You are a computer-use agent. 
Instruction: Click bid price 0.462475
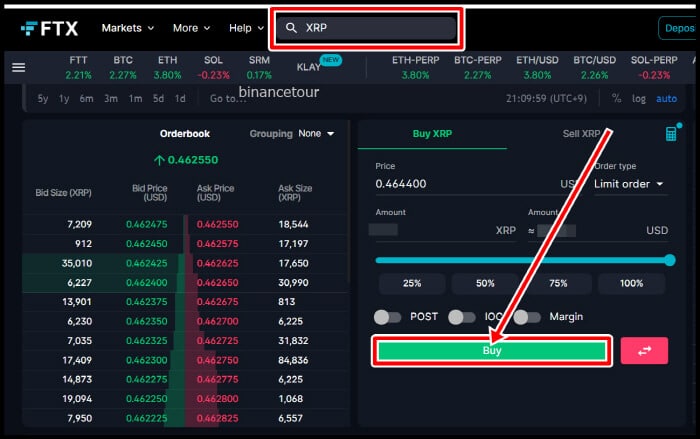click(x=146, y=224)
